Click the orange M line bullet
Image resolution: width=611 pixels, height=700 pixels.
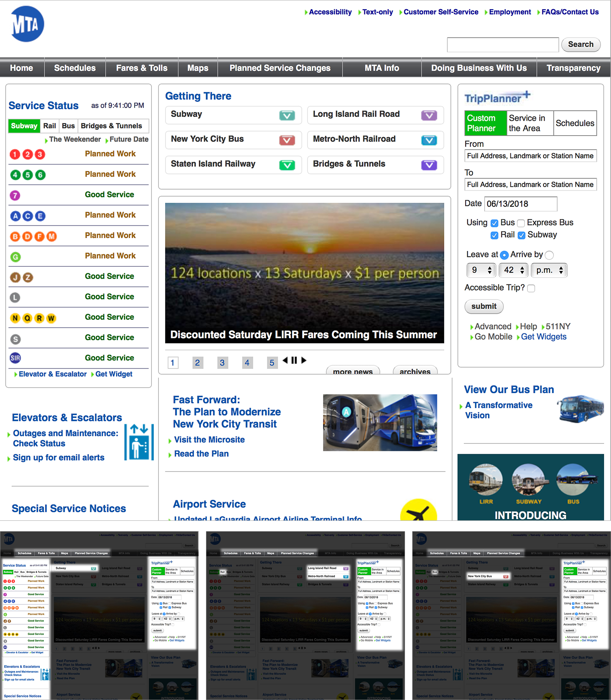pos(52,236)
